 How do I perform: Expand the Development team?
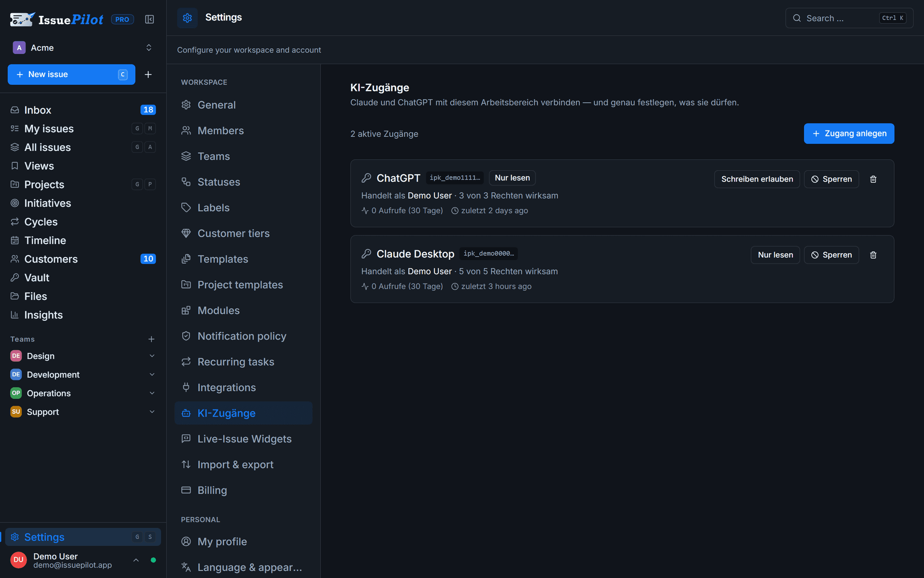pyautogui.click(x=152, y=375)
